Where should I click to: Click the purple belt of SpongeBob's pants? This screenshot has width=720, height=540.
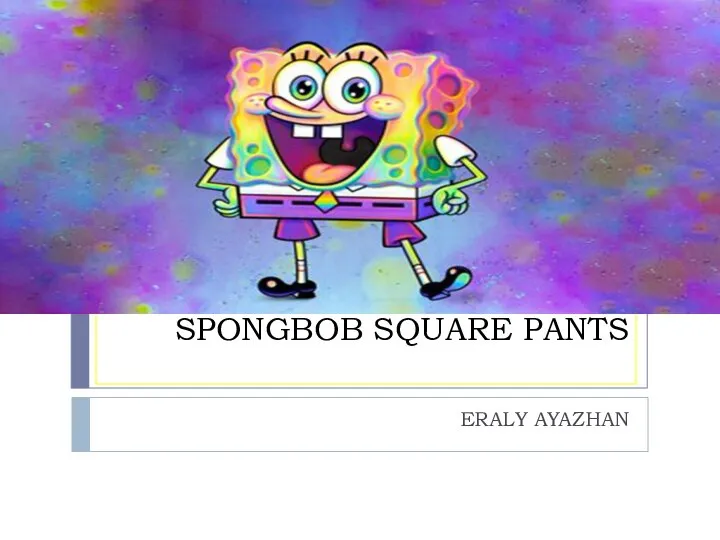[329, 205]
